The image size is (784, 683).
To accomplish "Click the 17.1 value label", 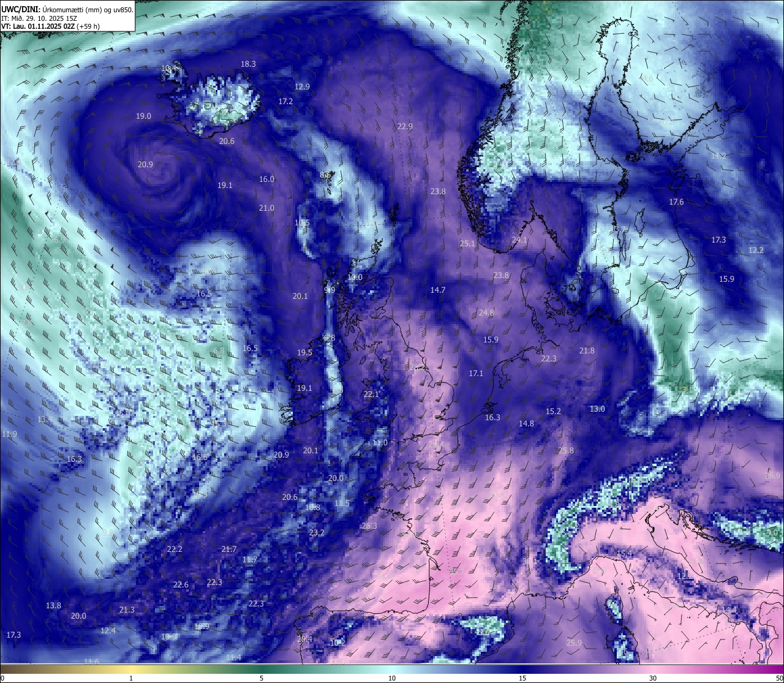I will point(476,374).
